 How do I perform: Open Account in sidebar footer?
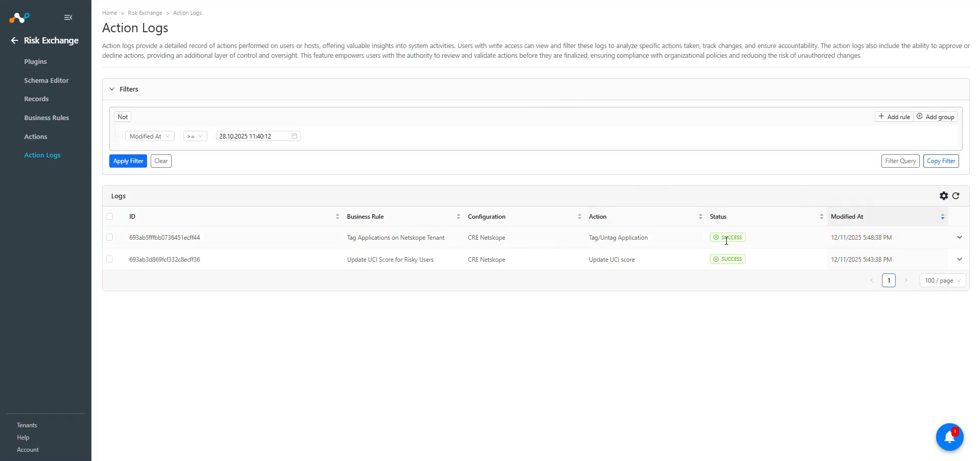pyautogui.click(x=28, y=450)
